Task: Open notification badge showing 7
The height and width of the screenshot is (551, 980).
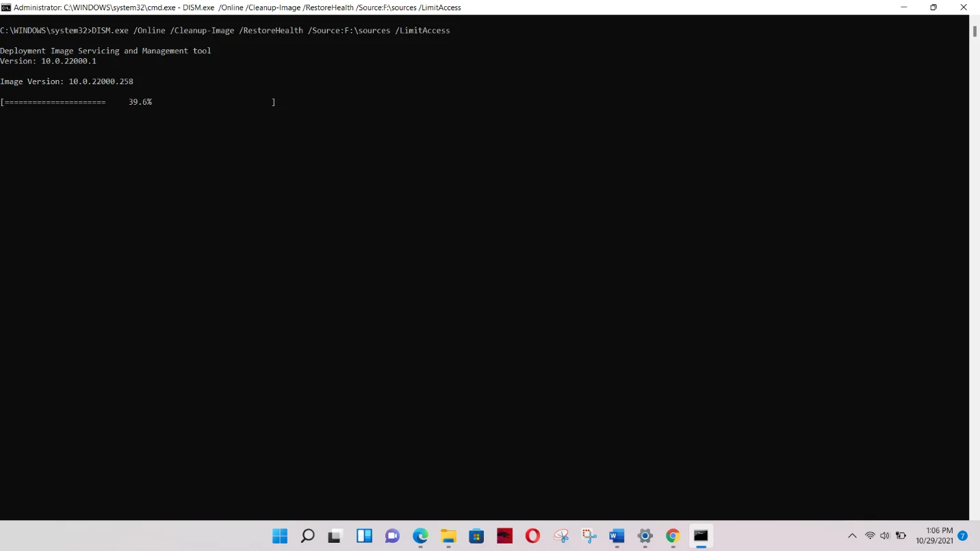Action: [963, 536]
